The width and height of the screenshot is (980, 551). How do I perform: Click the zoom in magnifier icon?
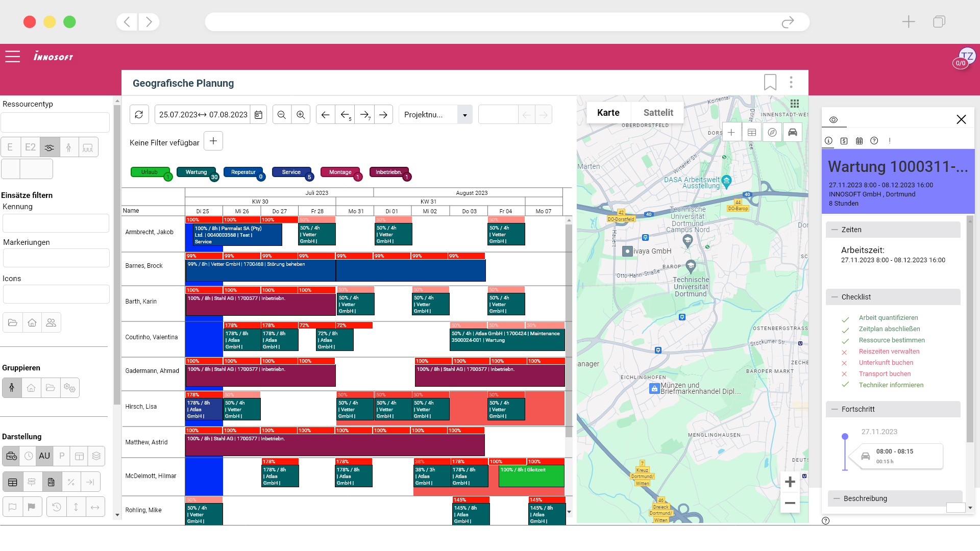click(301, 115)
